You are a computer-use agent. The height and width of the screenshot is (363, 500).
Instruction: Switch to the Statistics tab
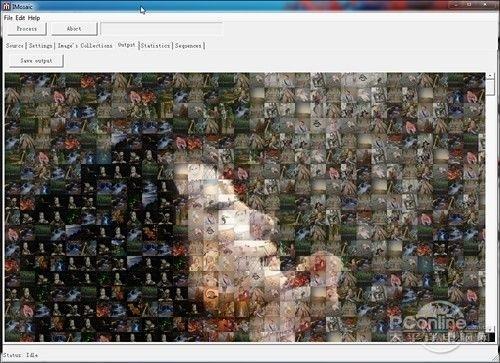pyautogui.click(x=155, y=46)
